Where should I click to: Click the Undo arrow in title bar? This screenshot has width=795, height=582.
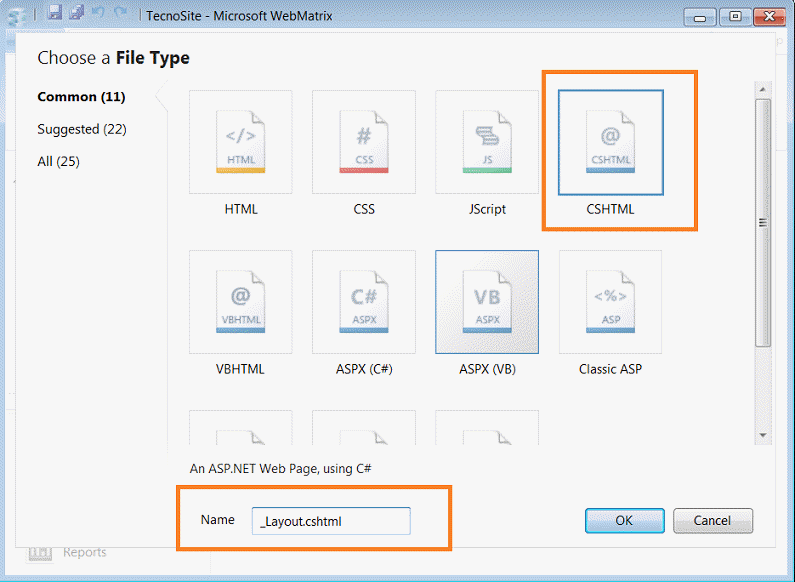98,12
